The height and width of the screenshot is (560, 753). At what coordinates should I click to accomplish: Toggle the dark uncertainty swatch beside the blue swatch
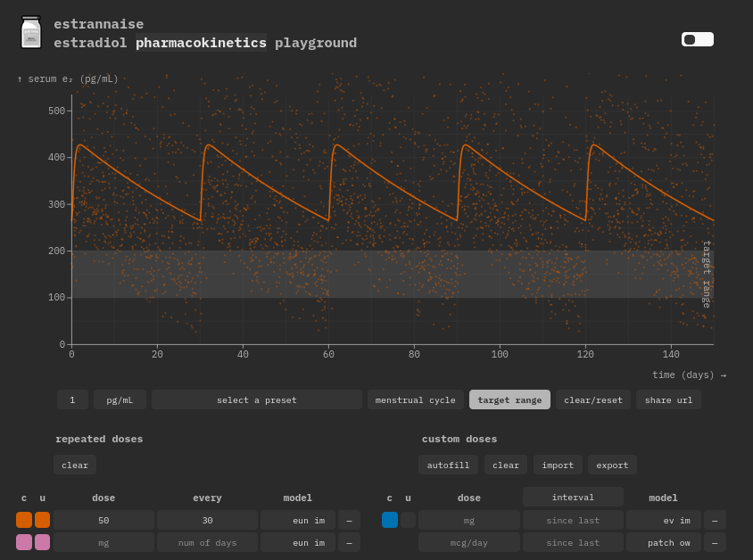(x=409, y=520)
